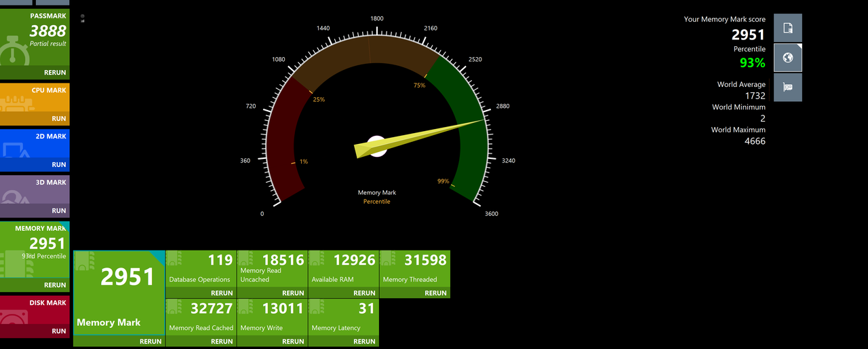This screenshot has height=349, width=868.
Task: Open the hardware card baseline icon button
Action: [788, 88]
